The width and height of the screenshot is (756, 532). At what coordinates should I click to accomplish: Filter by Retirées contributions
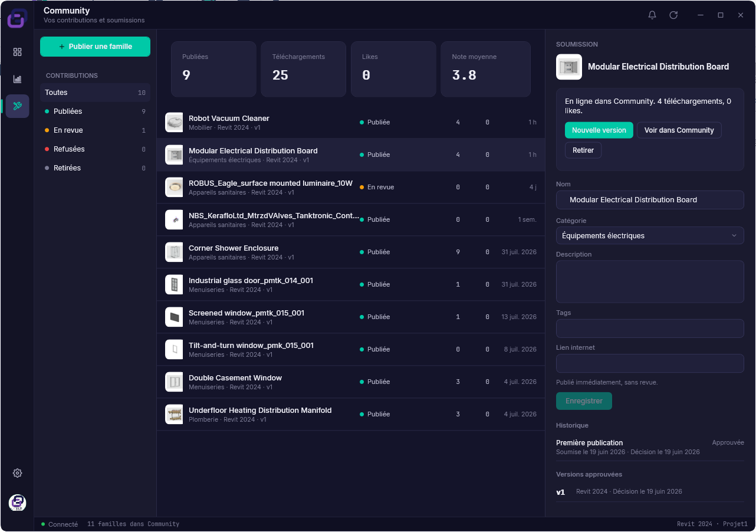click(x=95, y=168)
